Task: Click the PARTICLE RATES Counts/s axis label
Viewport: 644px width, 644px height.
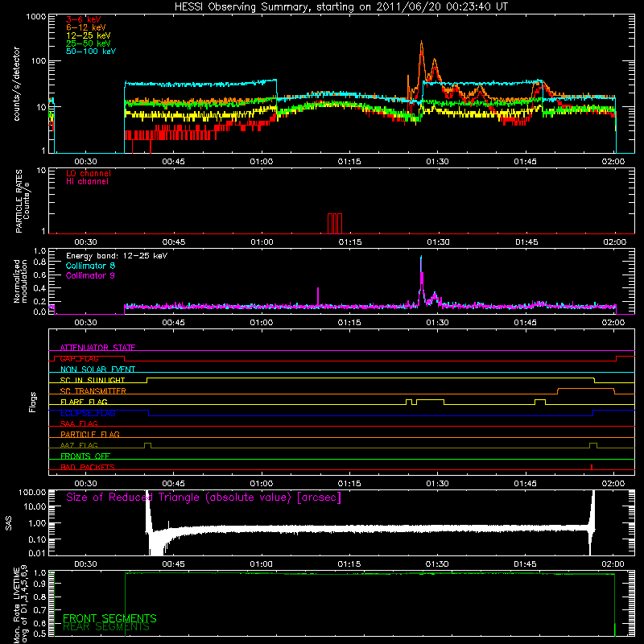Action: tap(23, 201)
